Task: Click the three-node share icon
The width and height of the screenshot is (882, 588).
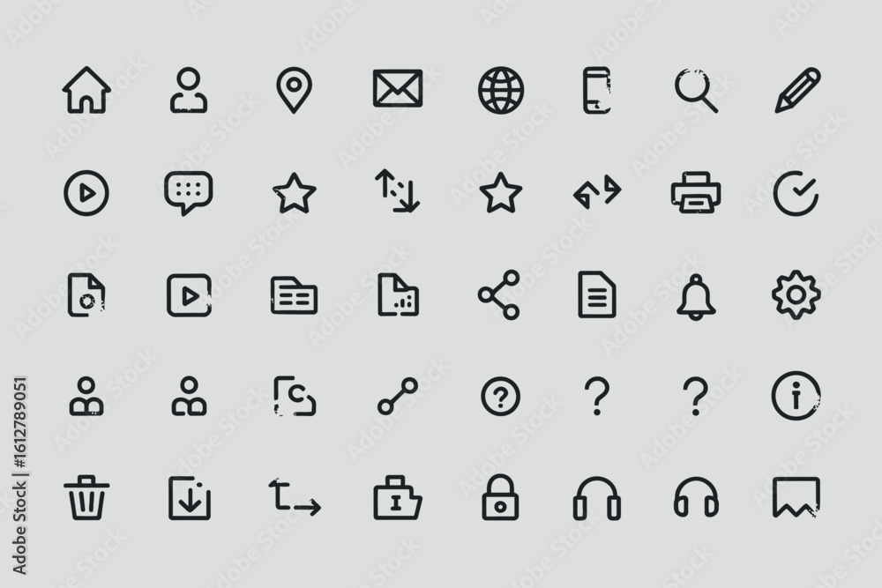Action: 499,294
